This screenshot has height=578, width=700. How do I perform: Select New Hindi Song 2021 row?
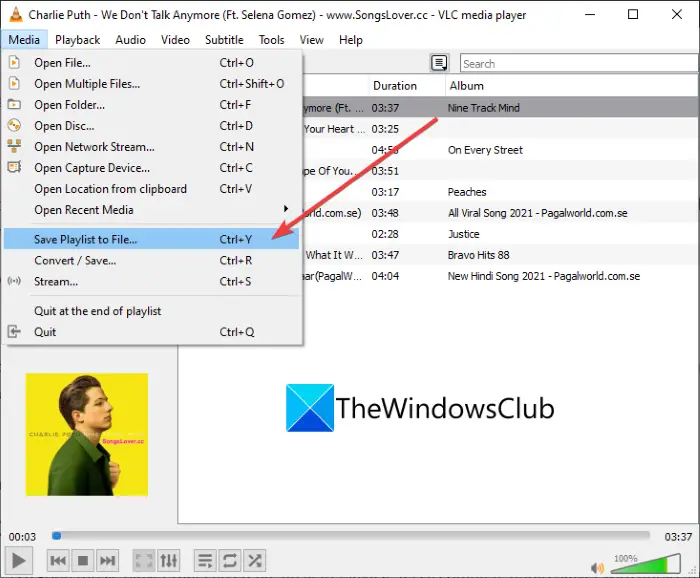(500, 276)
